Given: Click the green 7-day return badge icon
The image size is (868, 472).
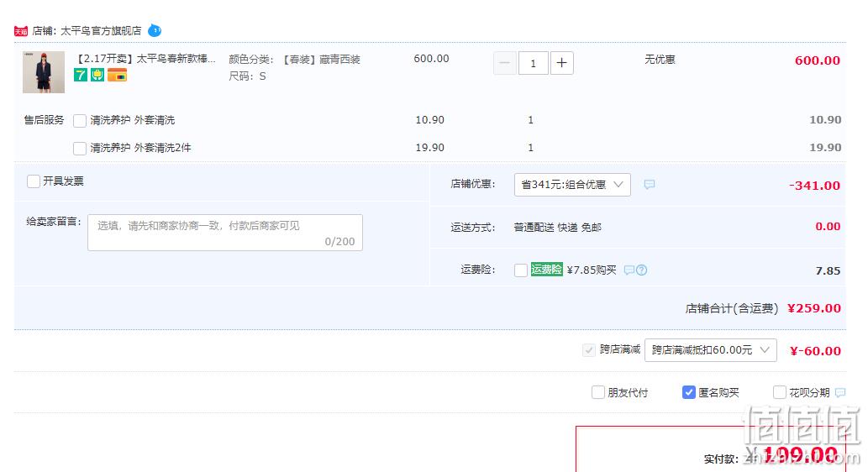Looking at the screenshot, I should click(x=81, y=75).
